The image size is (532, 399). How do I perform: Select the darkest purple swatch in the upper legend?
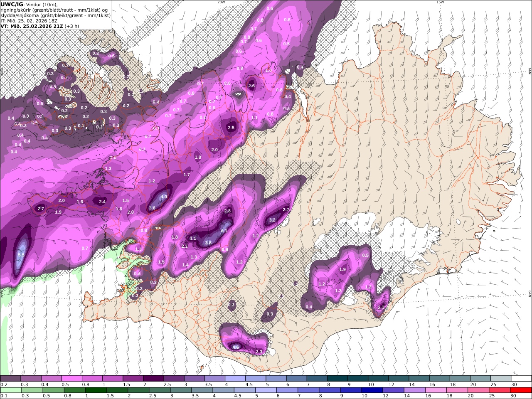153,378
